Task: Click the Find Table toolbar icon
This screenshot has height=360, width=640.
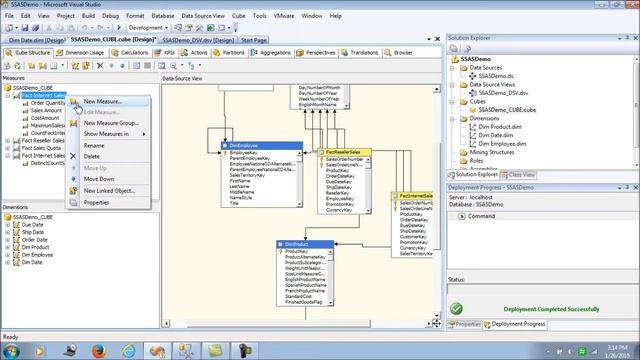Action: click(162, 65)
